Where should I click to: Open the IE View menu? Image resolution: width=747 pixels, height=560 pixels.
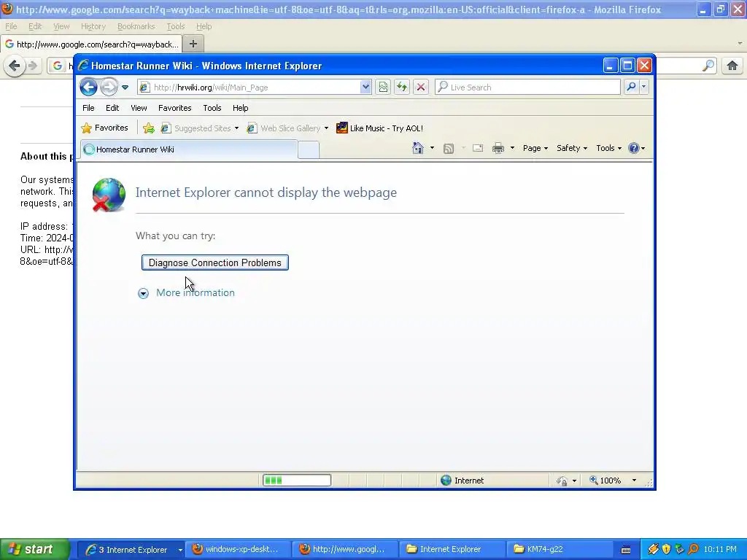[x=139, y=108]
